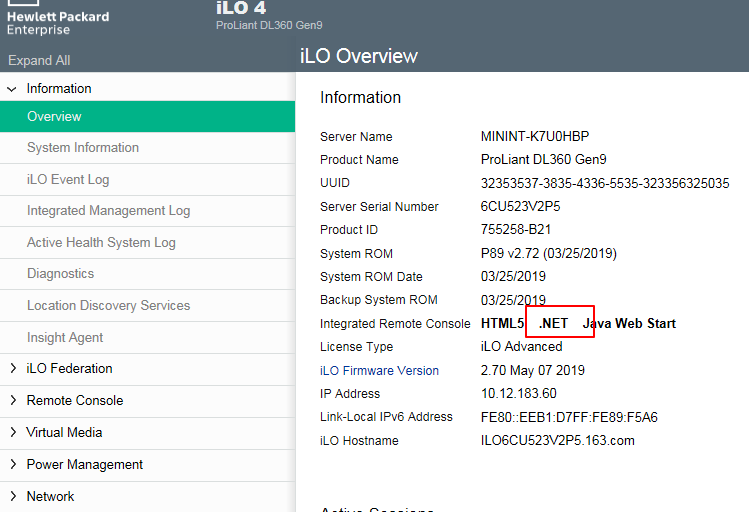Click Expand All in sidebar
Screen dimensions: 749x512
[x=39, y=60]
